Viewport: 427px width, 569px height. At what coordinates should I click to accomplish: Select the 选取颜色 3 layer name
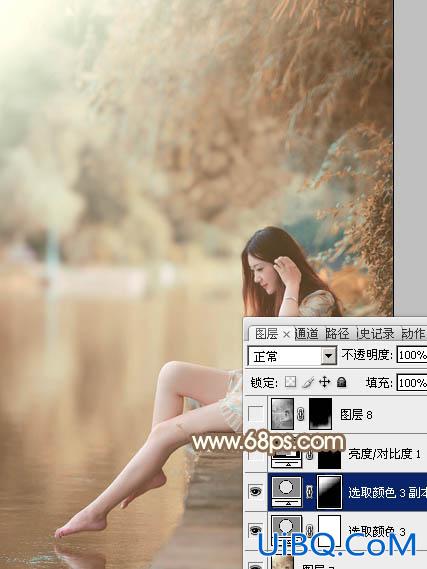(377, 531)
